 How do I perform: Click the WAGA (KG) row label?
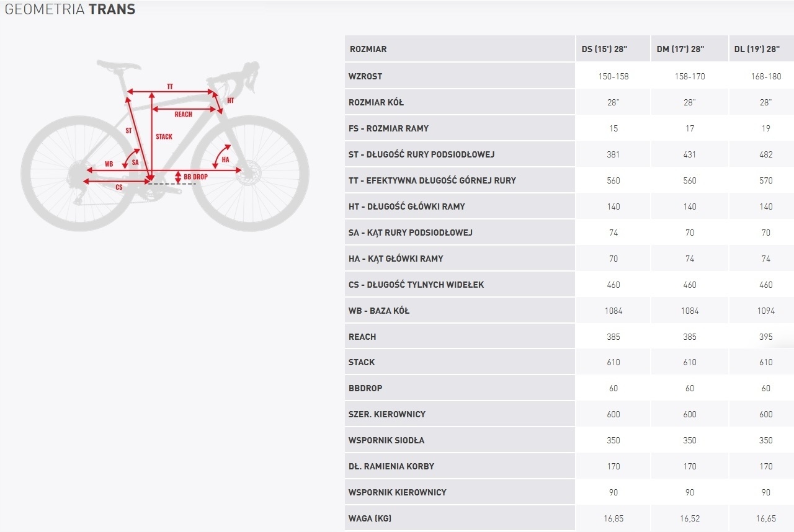coord(370,518)
